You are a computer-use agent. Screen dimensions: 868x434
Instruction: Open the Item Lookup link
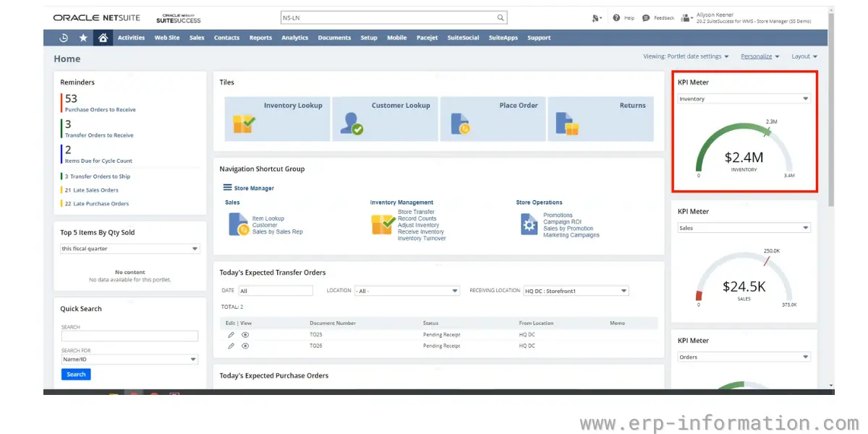click(x=268, y=218)
